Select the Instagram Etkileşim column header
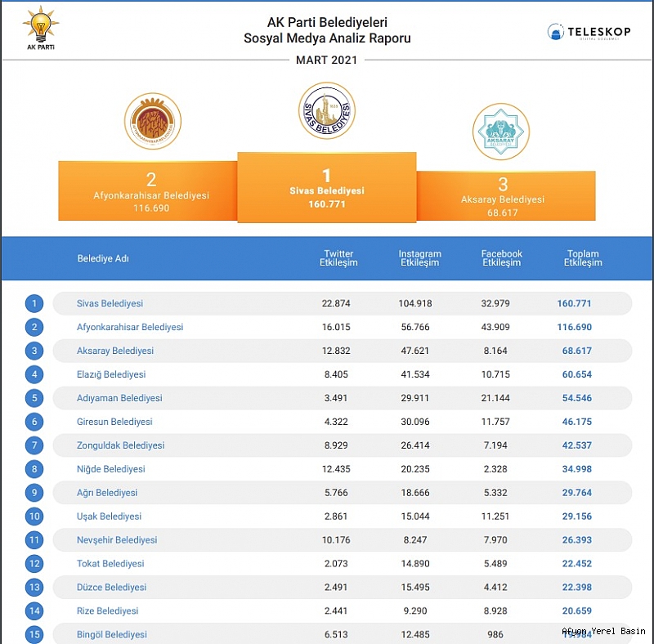The image size is (654, 644). pos(419,258)
